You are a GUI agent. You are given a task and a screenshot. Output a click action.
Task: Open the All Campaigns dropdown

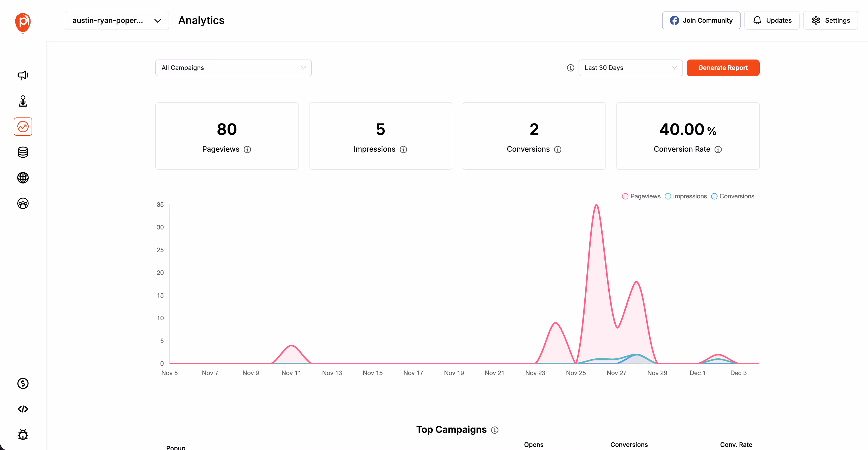click(233, 68)
